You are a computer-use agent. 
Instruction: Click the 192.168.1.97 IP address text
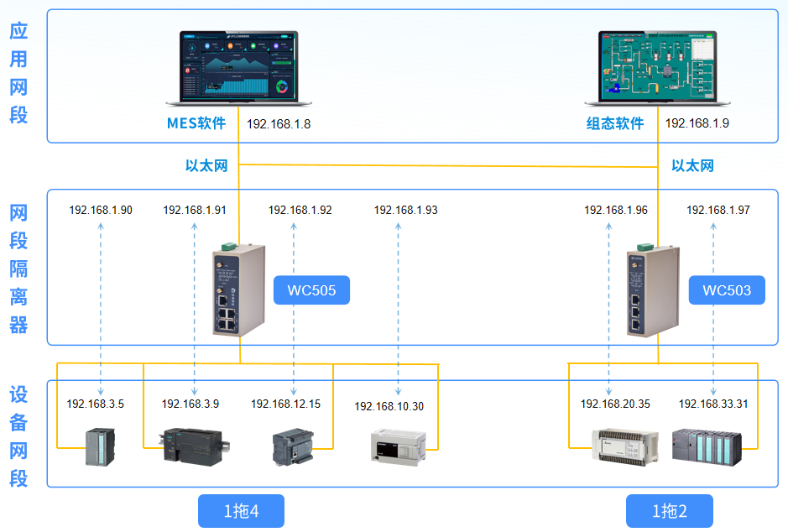(x=718, y=210)
